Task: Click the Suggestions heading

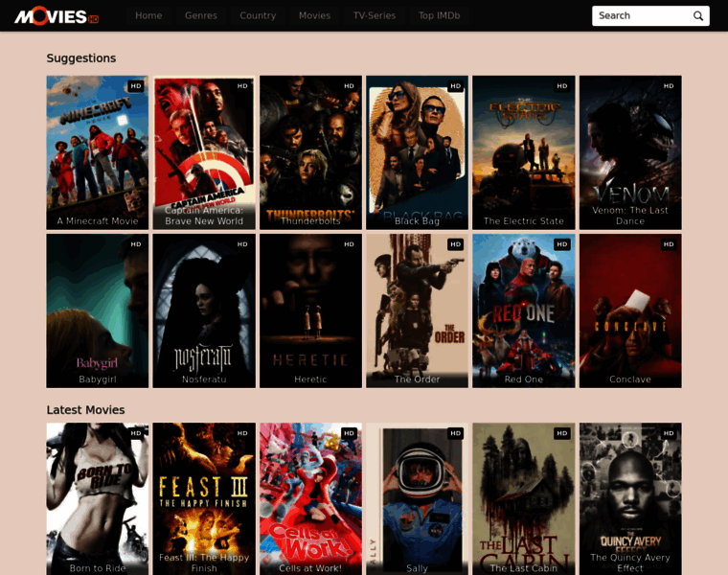Action: tap(81, 58)
